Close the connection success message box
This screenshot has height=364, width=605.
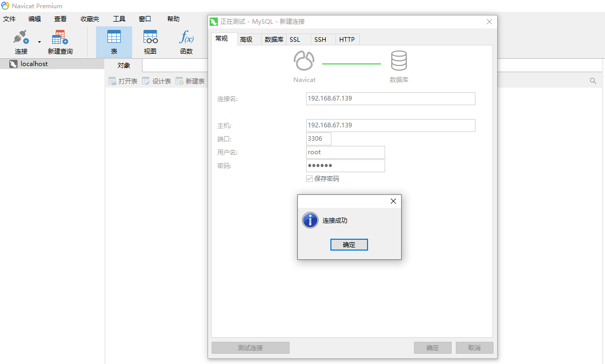point(393,201)
